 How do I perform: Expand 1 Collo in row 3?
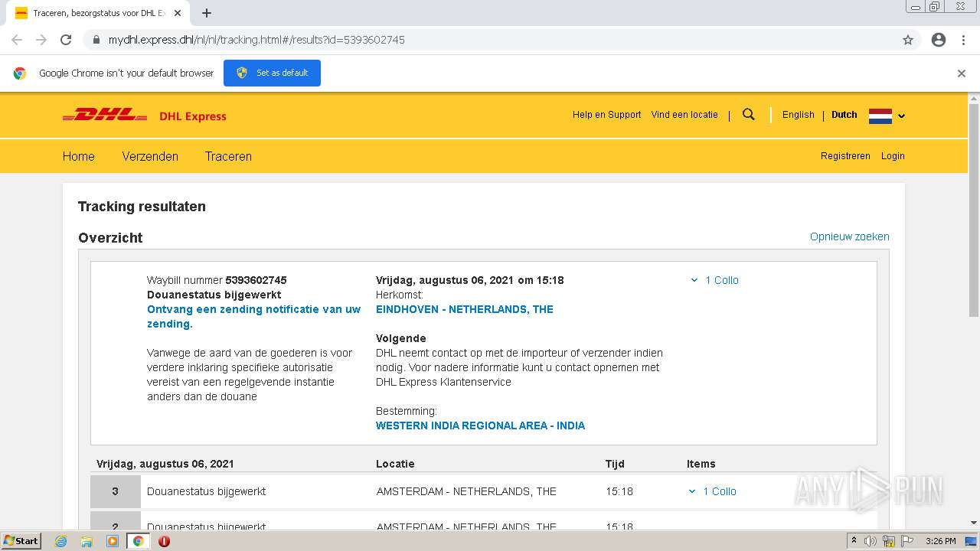(x=712, y=491)
